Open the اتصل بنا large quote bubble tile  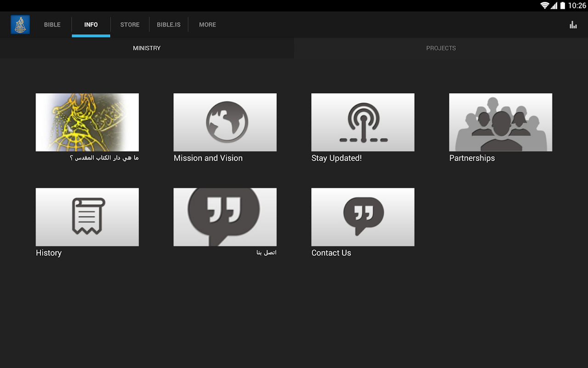[225, 217]
